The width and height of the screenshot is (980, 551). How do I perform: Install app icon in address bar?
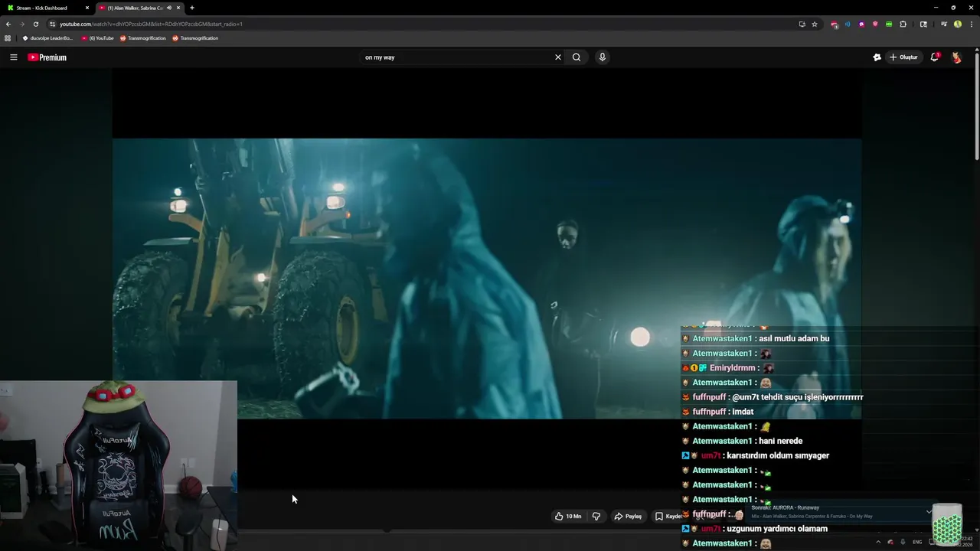pyautogui.click(x=802, y=24)
